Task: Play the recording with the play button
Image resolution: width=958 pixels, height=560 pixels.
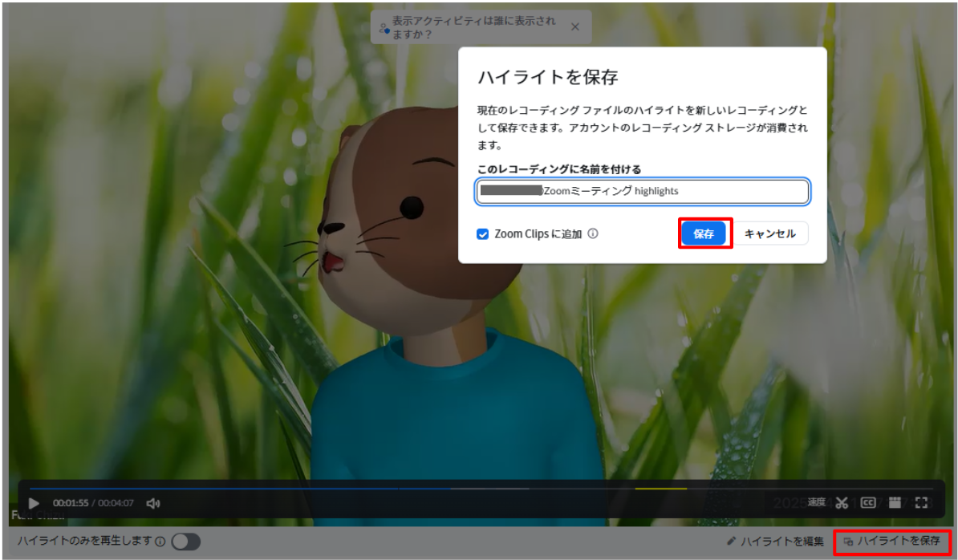Action: (35, 503)
